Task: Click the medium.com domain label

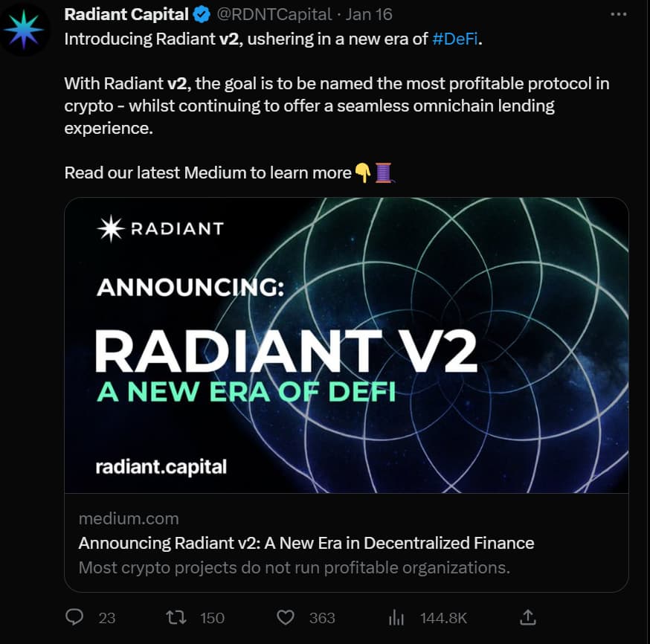Action: [129, 518]
